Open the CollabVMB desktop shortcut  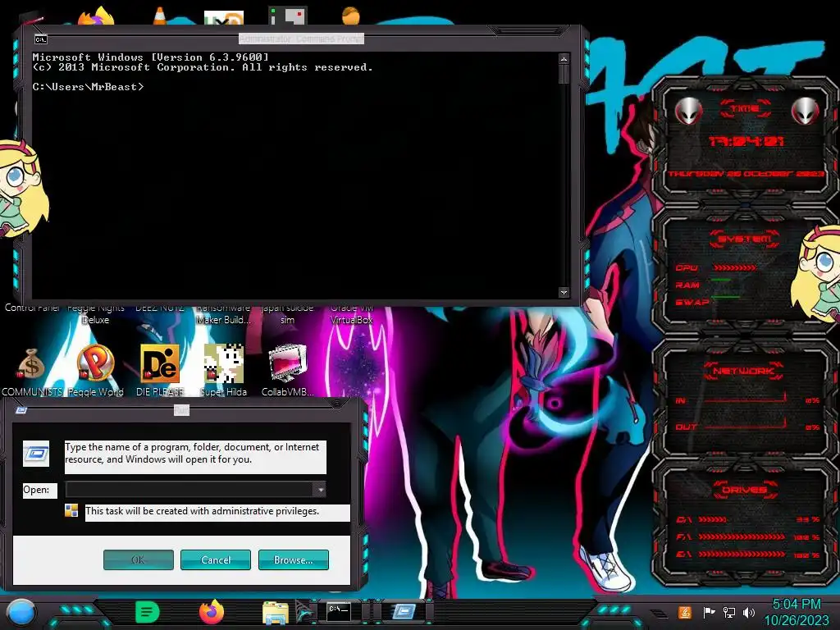pos(288,372)
